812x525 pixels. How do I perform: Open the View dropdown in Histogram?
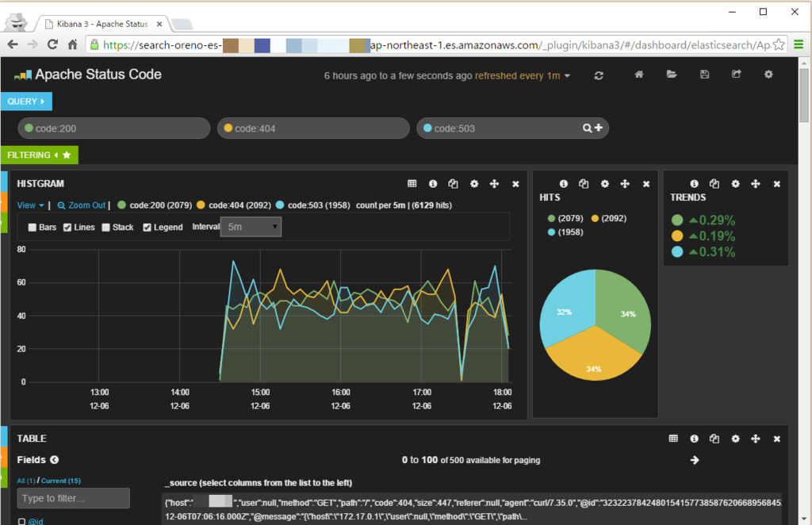(31, 205)
